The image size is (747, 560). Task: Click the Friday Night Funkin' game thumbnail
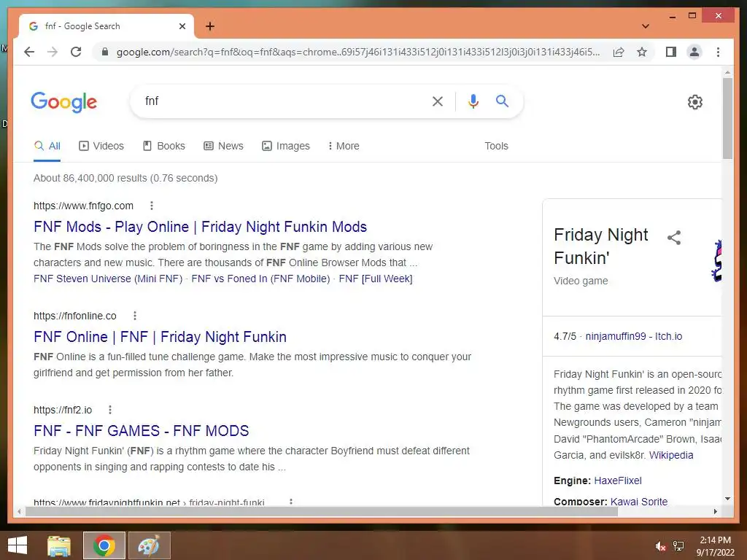(716, 261)
